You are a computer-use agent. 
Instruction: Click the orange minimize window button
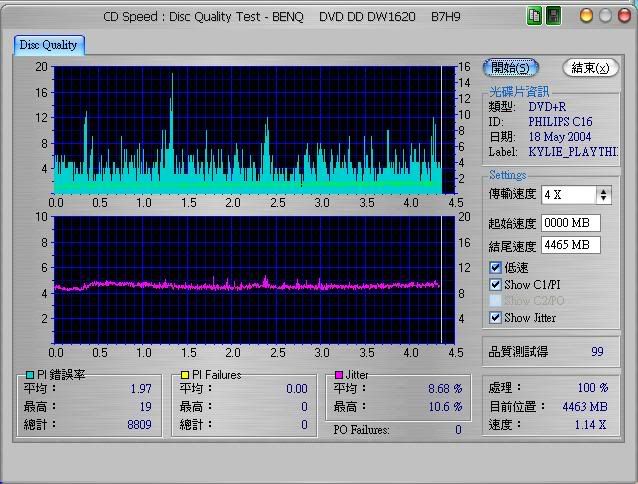586,16
